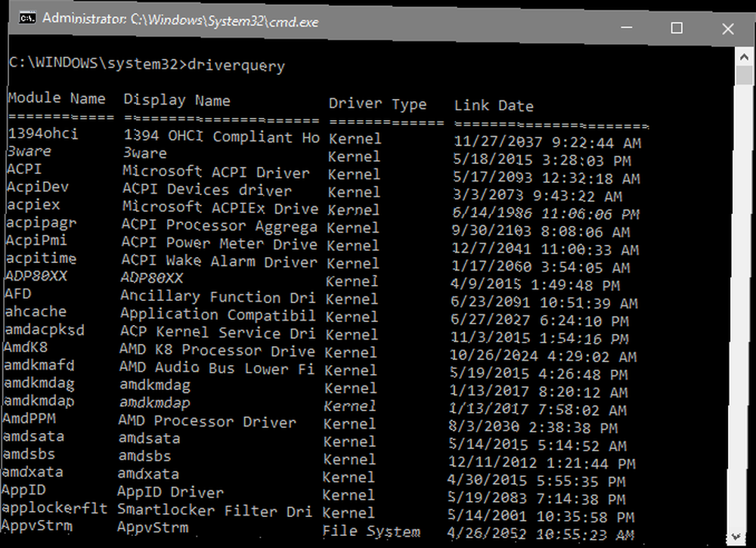Click 'ACPI Power Meter Drive' display name
Image resolution: width=756 pixels, height=548 pixels.
pyautogui.click(x=219, y=243)
